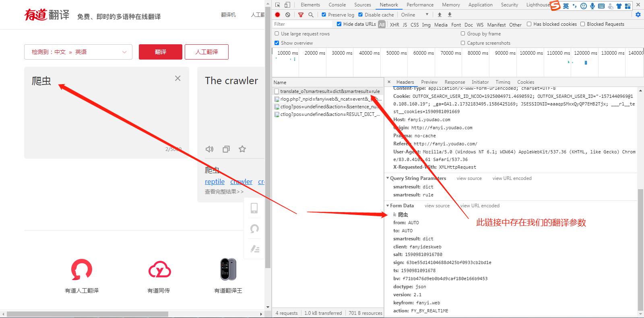Enable Use large request rows
644x318 pixels.
click(x=277, y=34)
